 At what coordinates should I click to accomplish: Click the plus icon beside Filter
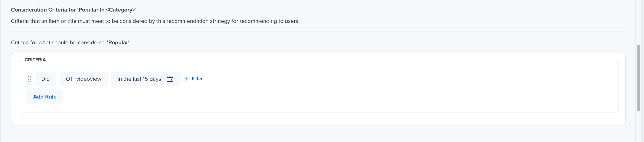click(x=186, y=79)
